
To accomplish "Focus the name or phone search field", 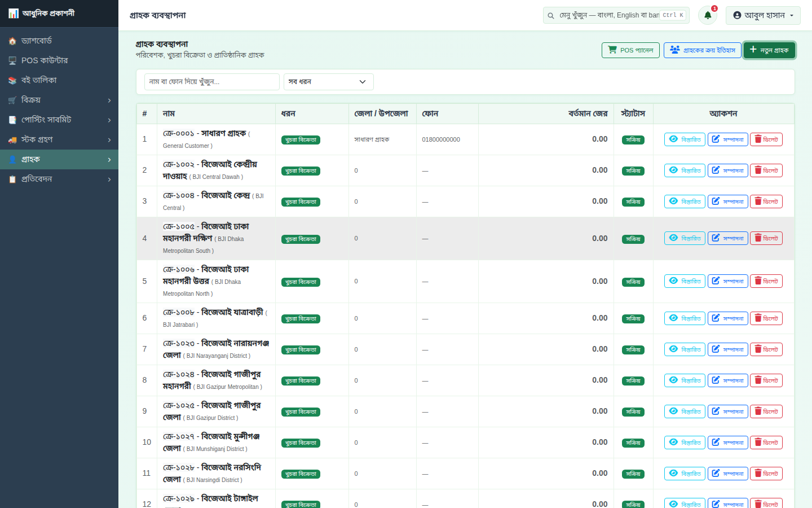I will point(212,82).
